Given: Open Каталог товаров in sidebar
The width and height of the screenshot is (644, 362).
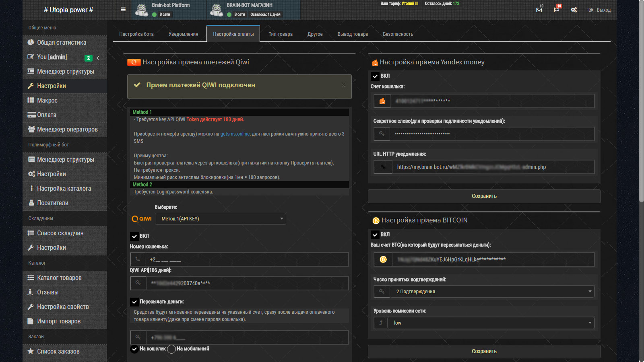Looking at the screenshot, I should 65,278.
